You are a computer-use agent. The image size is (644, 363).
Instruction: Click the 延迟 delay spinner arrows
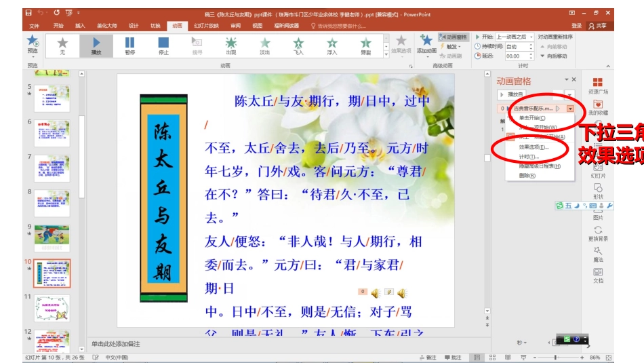click(x=531, y=56)
